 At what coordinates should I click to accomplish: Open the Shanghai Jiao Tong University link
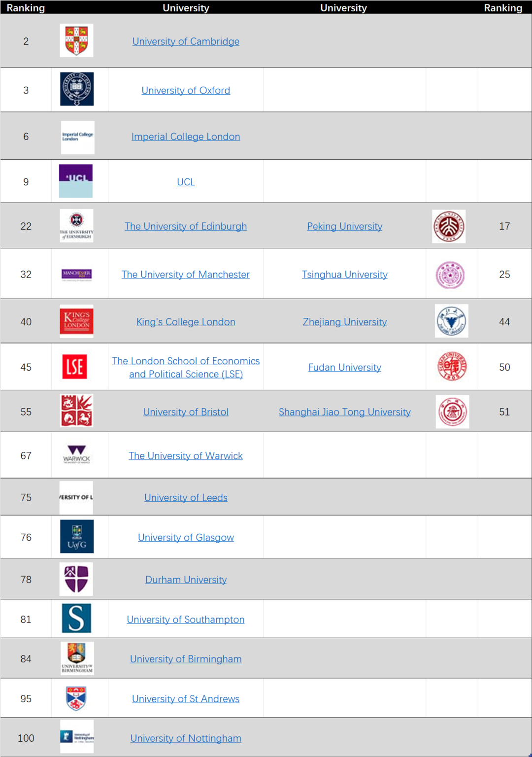tap(345, 412)
